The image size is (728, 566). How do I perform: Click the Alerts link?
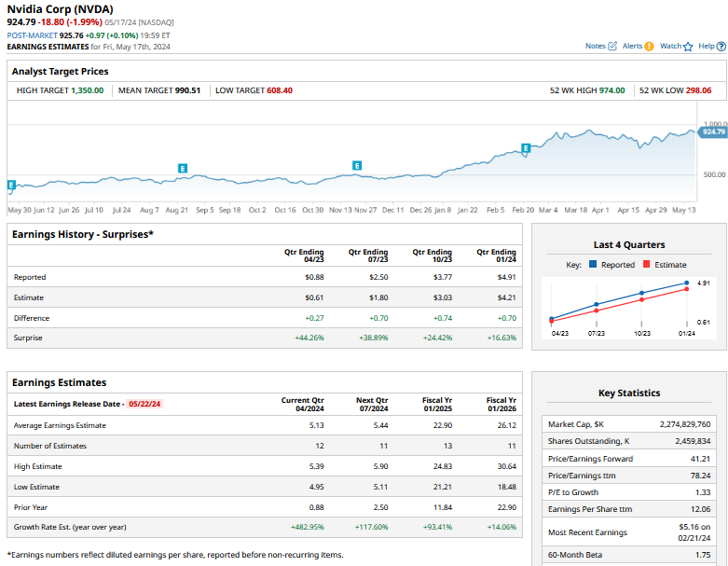pos(632,46)
